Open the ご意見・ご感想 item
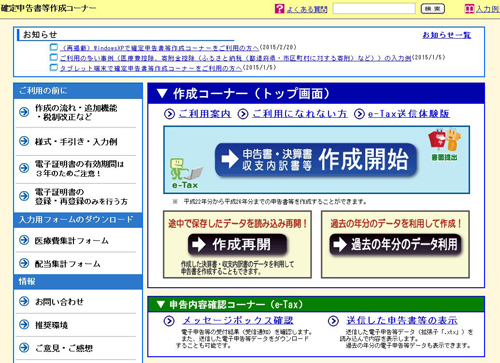The width and height of the screenshot is (500, 363). coord(64,348)
